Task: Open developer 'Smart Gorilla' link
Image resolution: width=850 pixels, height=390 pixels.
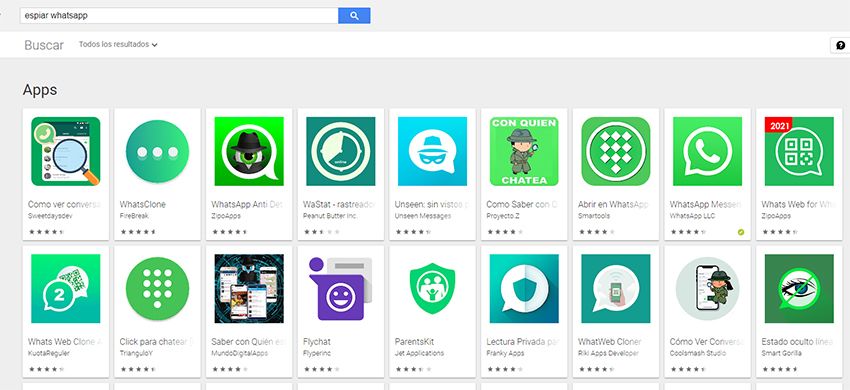Action: coord(781,353)
